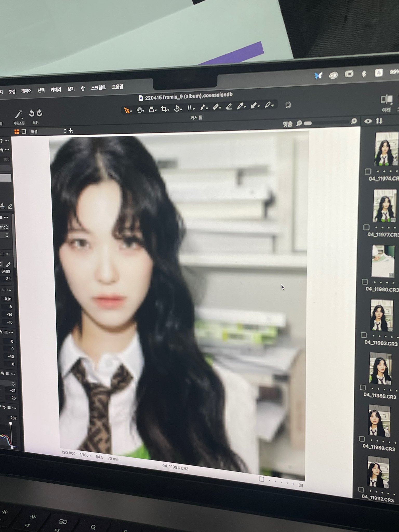Click the levels handle below the 237 value
Screen dimensions: 399x532
coord(11,424)
